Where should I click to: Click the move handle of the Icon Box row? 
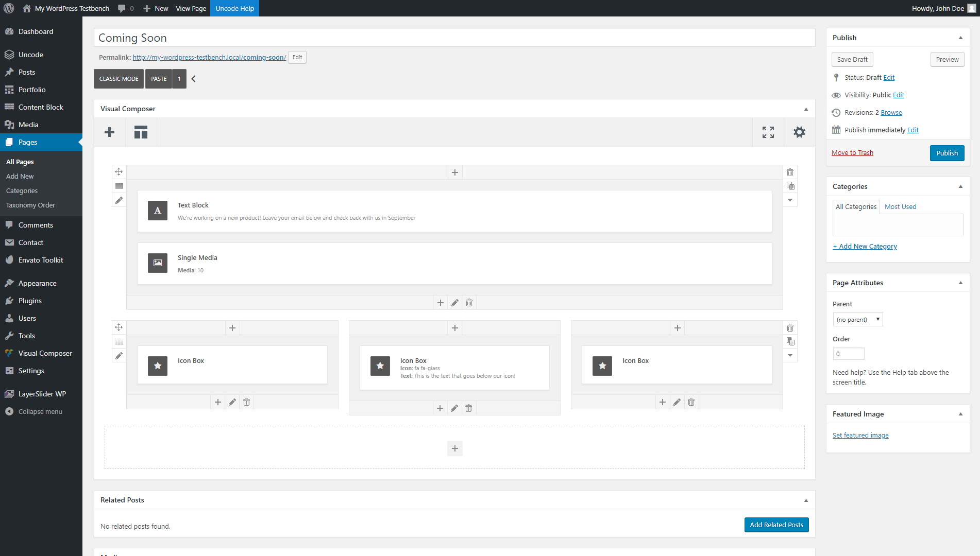119,327
